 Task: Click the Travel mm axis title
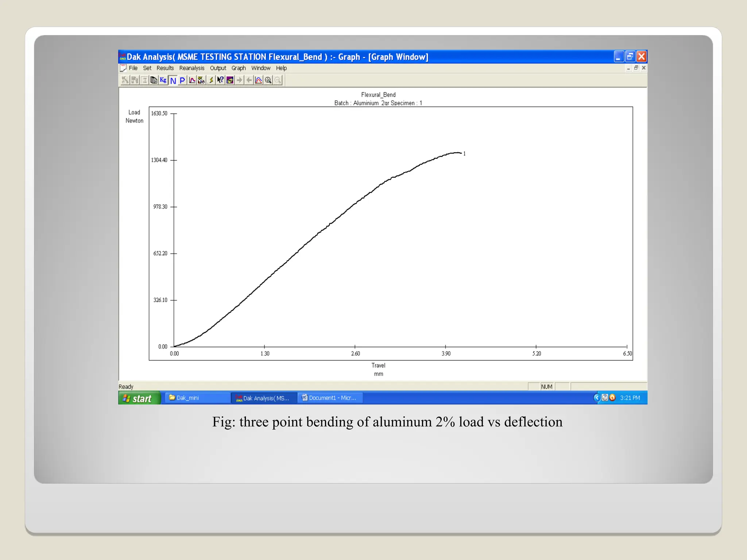point(378,370)
